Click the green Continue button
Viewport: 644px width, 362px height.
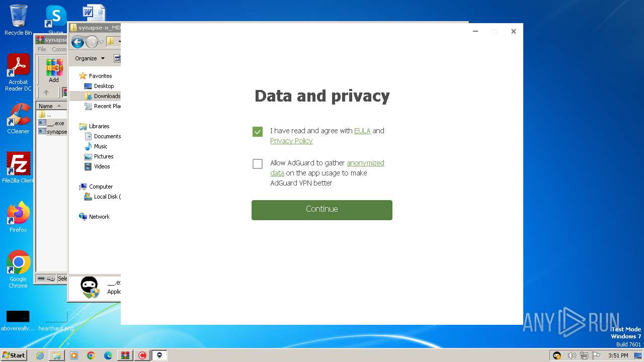click(x=322, y=210)
